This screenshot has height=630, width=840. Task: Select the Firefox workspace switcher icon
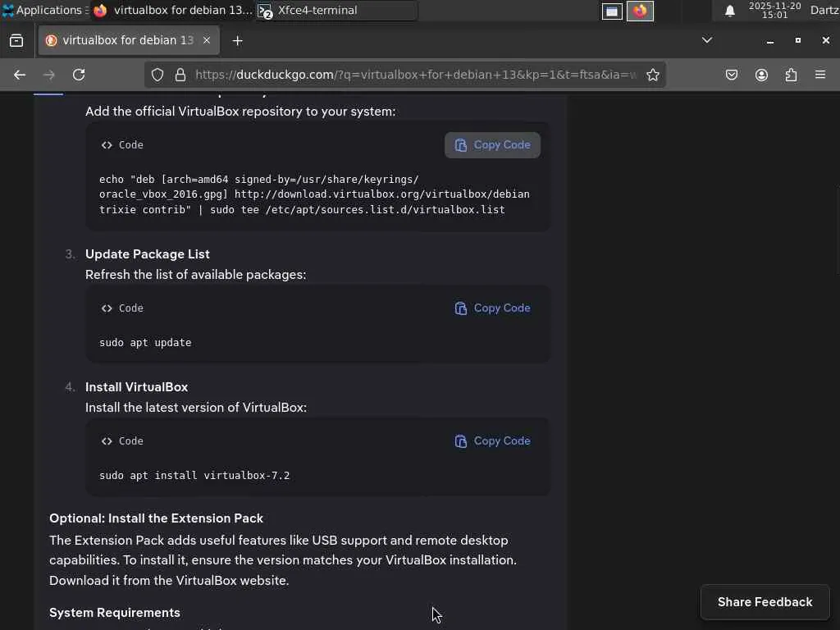[640, 11]
